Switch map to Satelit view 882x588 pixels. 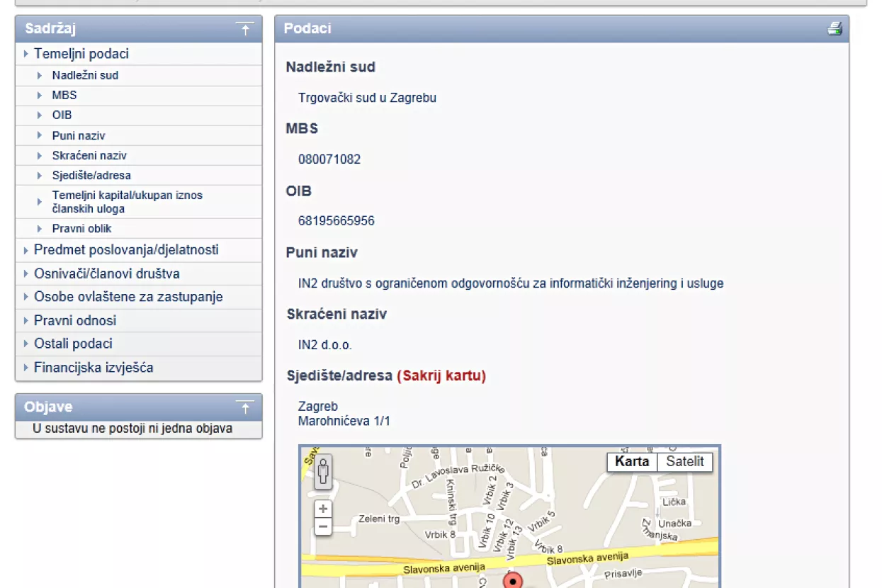coord(685,462)
